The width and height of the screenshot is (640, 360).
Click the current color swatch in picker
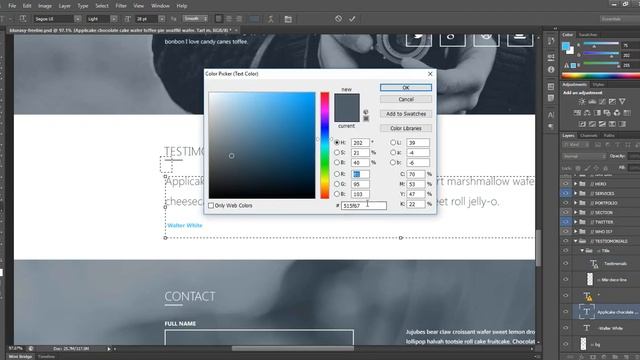point(347,115)
